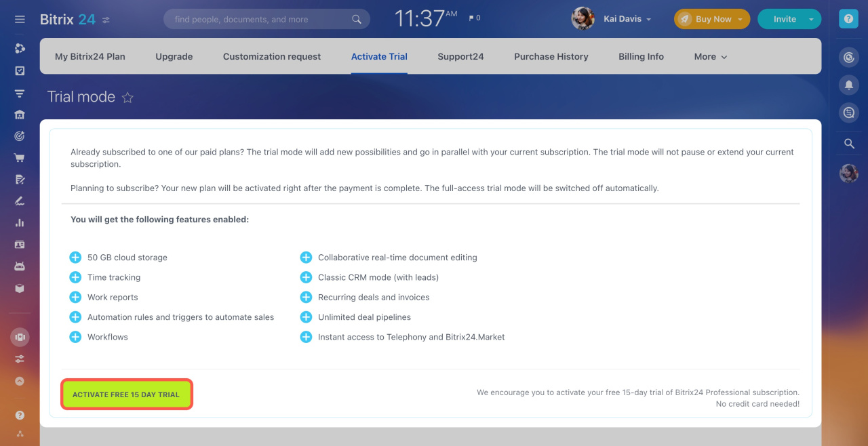Click plus icon next to Time tracking
The height and width of the screenshot is (446, 868).
75,277
